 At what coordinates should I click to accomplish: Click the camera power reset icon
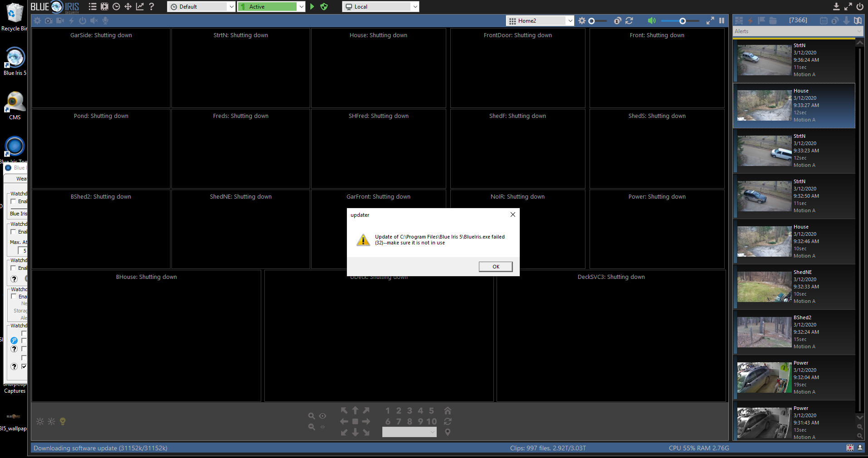click(83, 20)
